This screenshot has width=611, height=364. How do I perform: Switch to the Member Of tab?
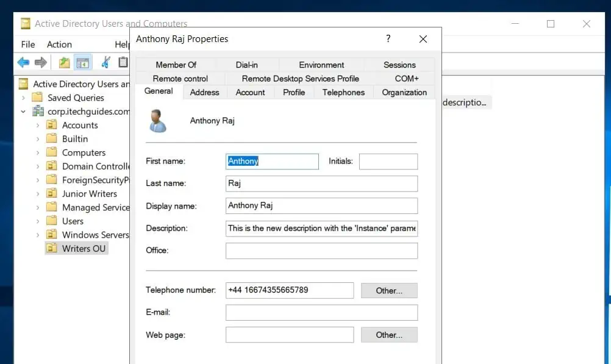176,65
